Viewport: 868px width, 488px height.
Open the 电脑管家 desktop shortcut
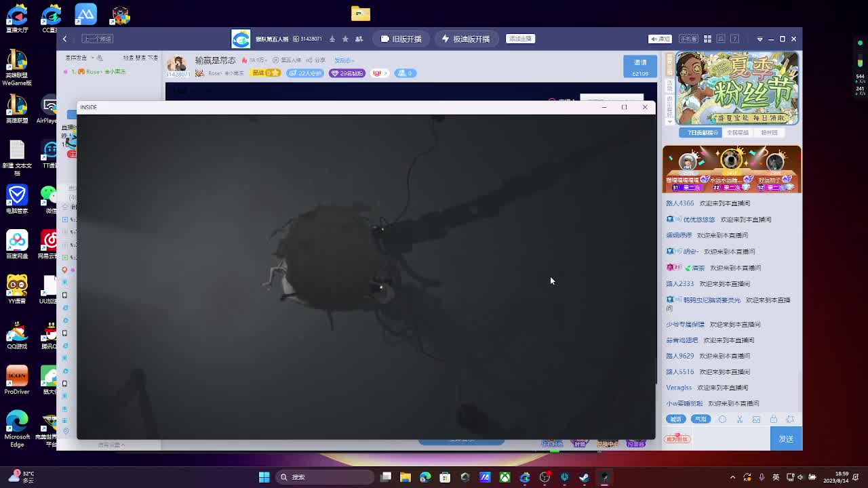(x=17, y=199)
